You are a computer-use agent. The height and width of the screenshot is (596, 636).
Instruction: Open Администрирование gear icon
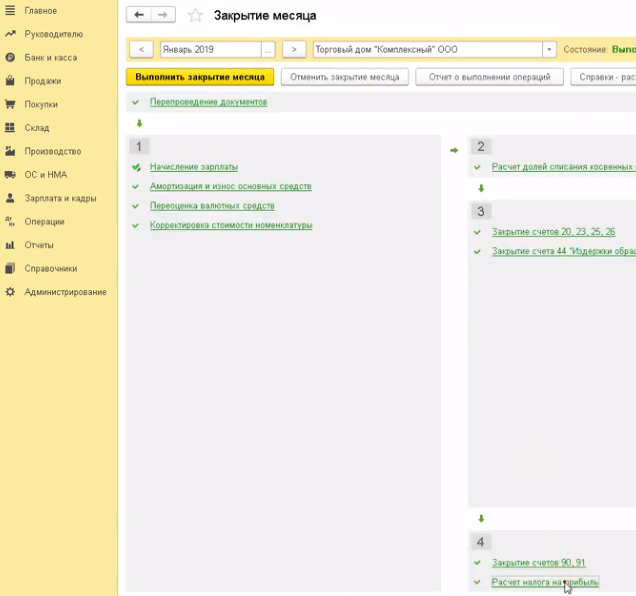point(10,292)
